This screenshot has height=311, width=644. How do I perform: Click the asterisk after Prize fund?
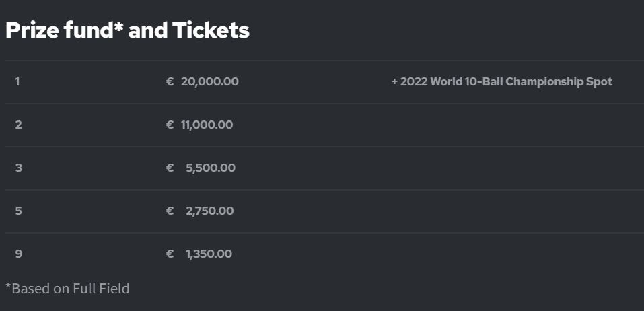(119, 26)
